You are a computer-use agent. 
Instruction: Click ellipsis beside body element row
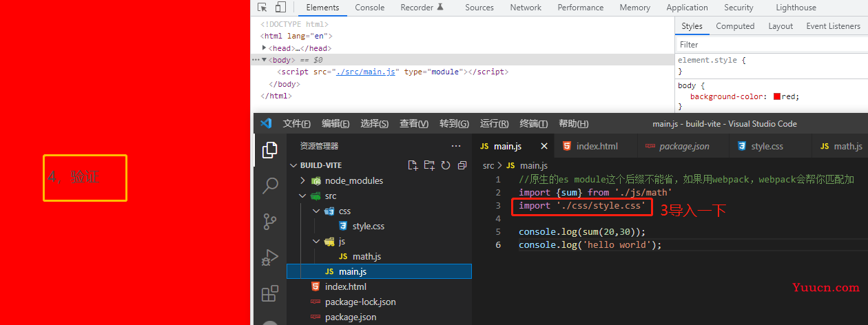tap(256, 60)
